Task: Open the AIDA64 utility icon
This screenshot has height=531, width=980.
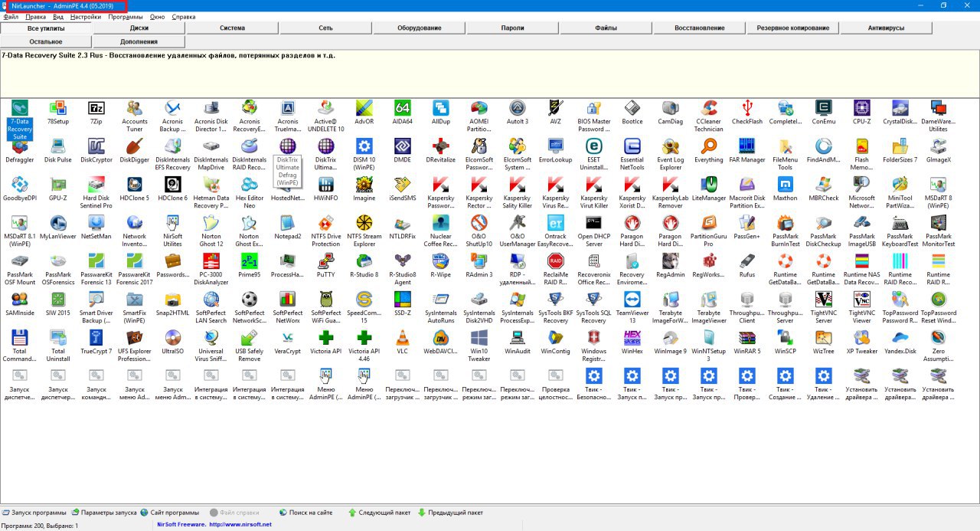Action: (403, 108)
